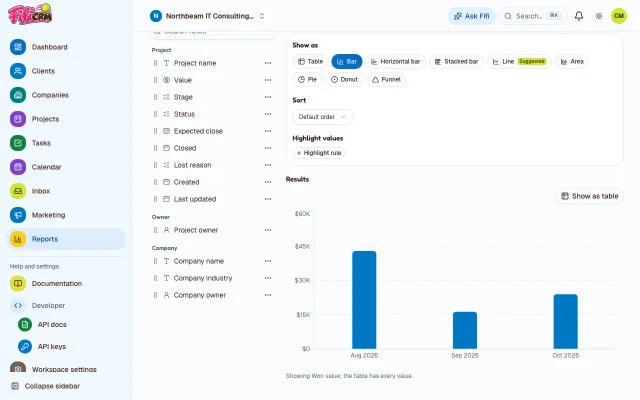
Task: Switch to Funnel chart
Action: tap(386, 80)
